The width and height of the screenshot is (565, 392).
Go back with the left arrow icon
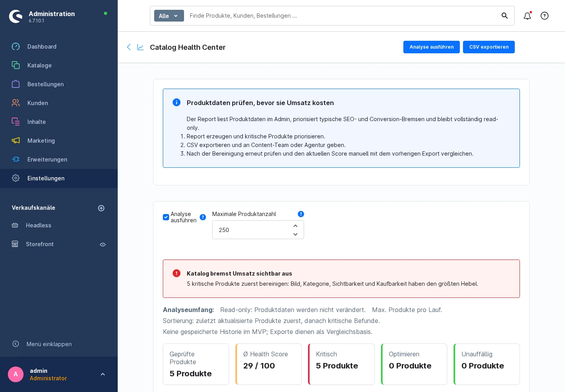click(129, 47)
